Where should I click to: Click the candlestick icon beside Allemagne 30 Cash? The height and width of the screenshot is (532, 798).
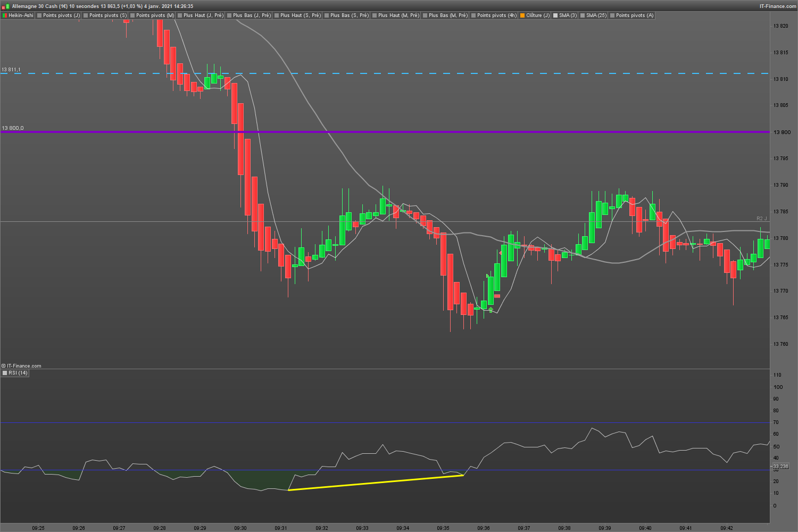5,6
